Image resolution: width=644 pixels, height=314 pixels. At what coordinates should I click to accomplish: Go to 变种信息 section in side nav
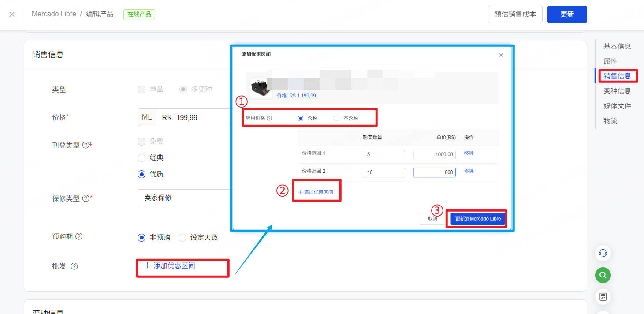(x=617, y=91)
